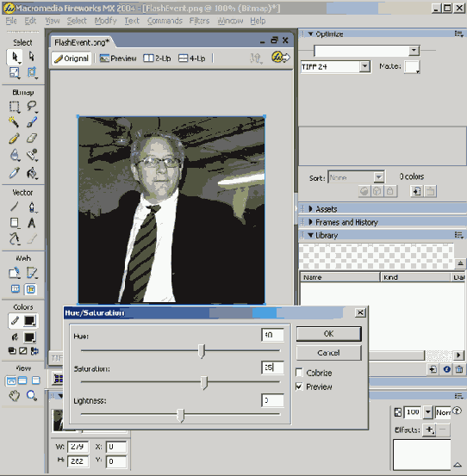Cancel the Hue/Saturation dialog
This screenshot has height=476, width=467.
click(x=329, y=353)
